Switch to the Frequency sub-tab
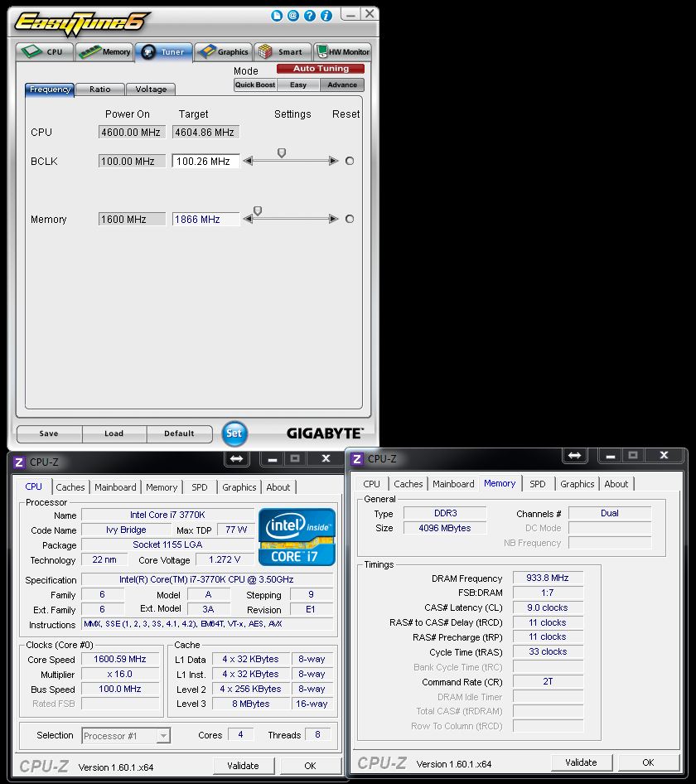 50,90
